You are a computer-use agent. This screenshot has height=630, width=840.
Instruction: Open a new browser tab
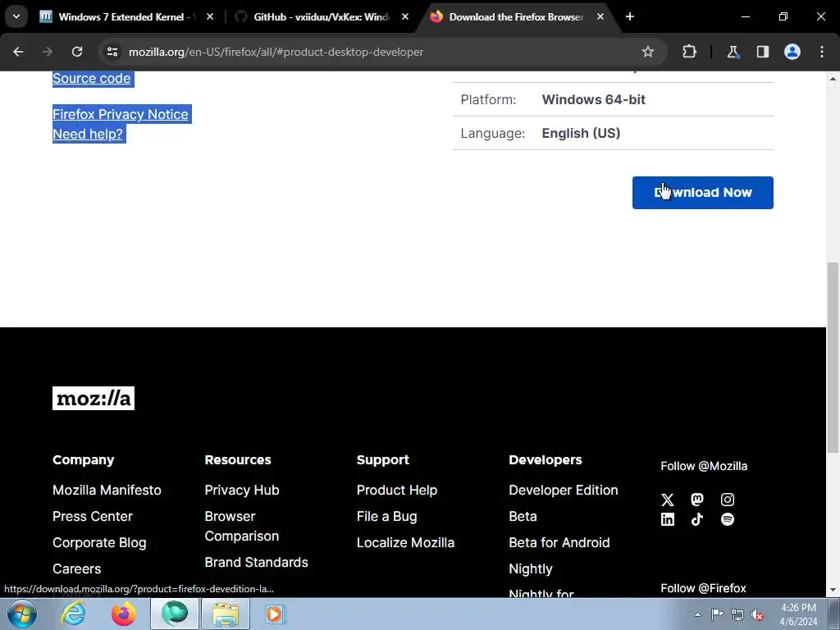[630, 16]
